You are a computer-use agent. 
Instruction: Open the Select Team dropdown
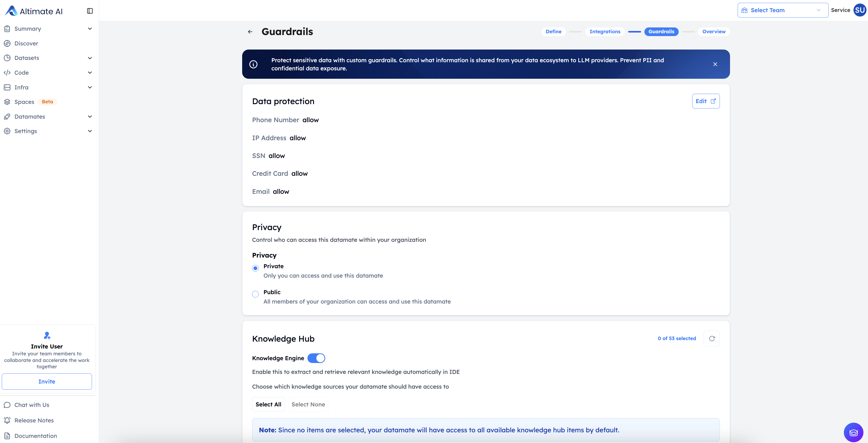tap(783, 10)
